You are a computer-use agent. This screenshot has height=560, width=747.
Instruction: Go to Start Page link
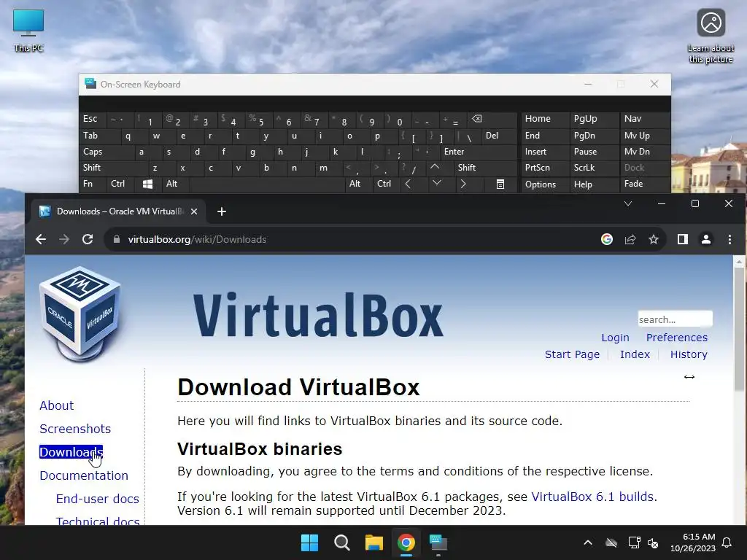[572, 354]
